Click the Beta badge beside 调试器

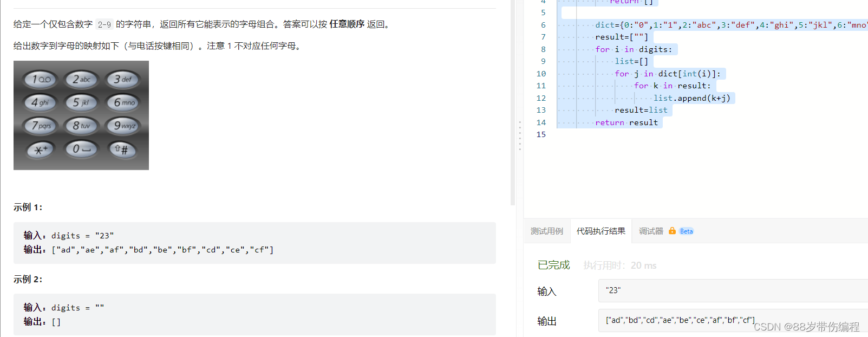point(686,231)
